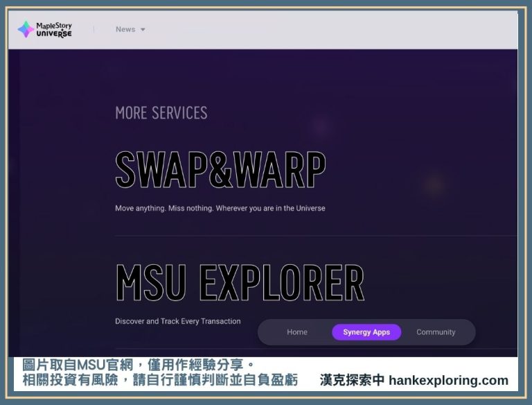Click the MapleStory Universe star logo icon
The width and height of the screenshot is (532, 405).
point(26,29)
